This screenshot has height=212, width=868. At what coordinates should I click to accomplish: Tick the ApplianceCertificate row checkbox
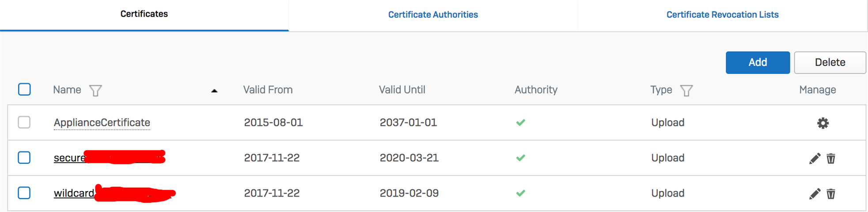pos(24,122)
